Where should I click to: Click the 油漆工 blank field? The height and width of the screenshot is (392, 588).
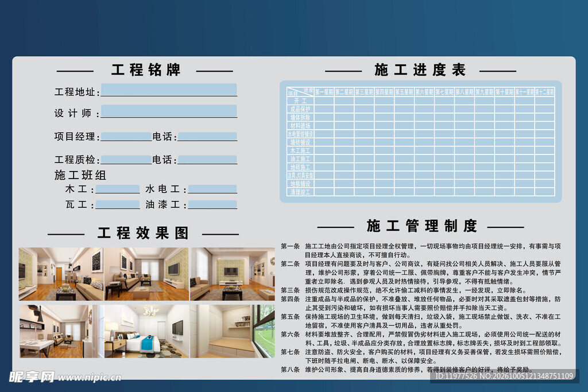click(x=212, y=205)
